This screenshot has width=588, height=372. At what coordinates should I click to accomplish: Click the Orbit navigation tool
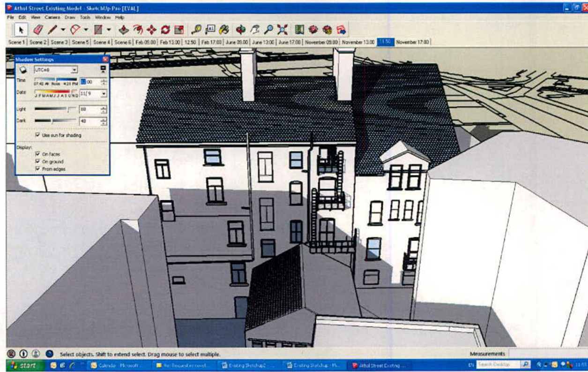click(x=241, y=30)
